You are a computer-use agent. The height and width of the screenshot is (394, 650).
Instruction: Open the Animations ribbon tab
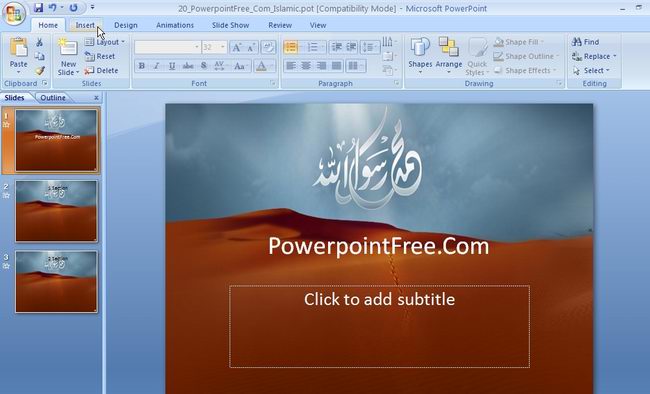[175, 25]
